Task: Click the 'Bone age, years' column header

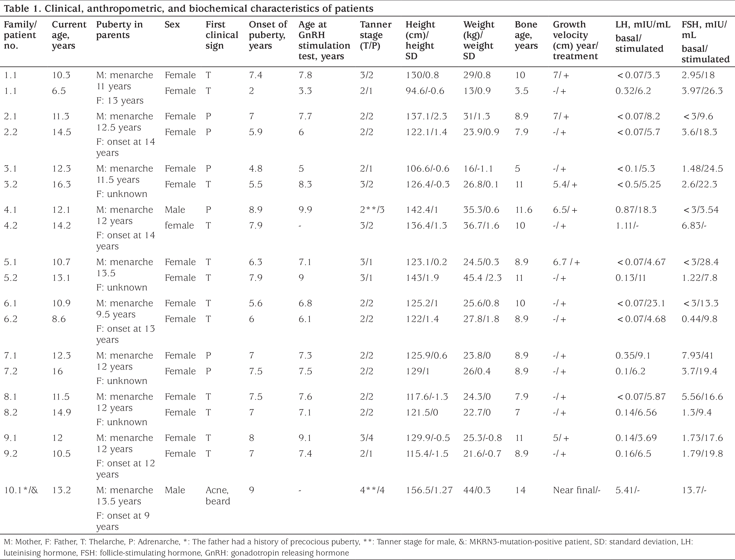Action: tap(526, 35)
